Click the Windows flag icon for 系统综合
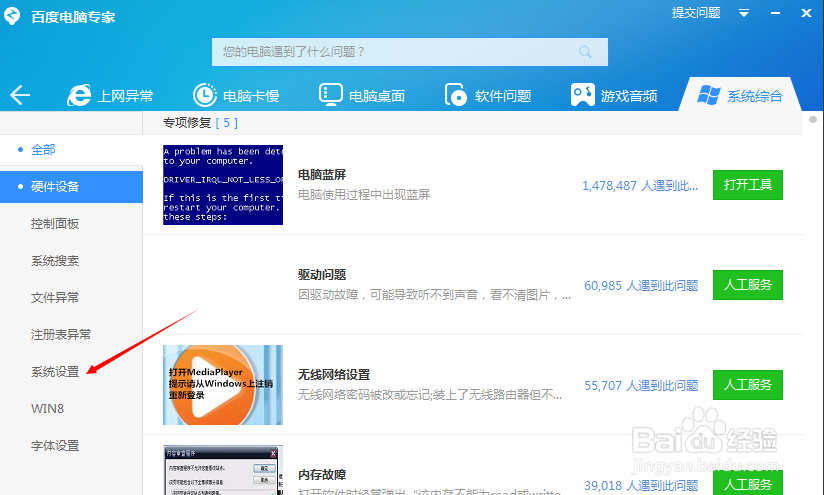 coord(708,95)
